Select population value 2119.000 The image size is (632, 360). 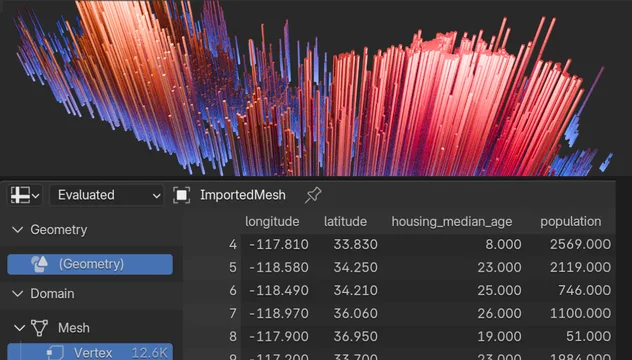[580, 267]
